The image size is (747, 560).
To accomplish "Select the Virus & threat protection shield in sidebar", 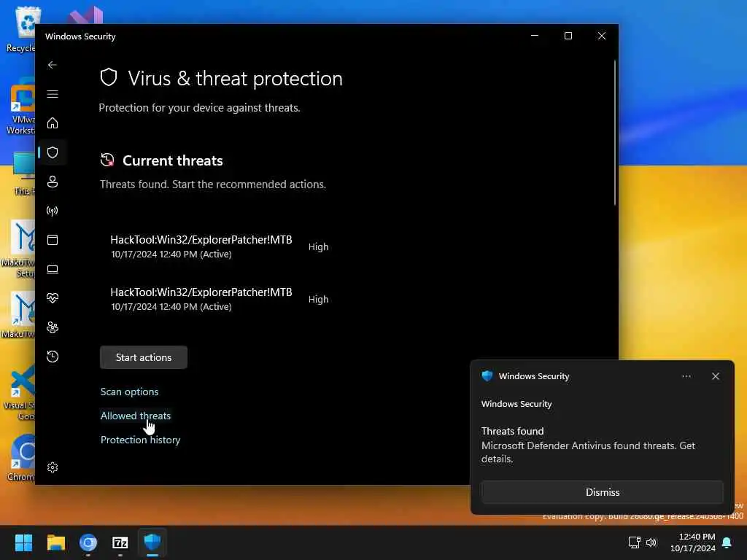I will point(53,152).
